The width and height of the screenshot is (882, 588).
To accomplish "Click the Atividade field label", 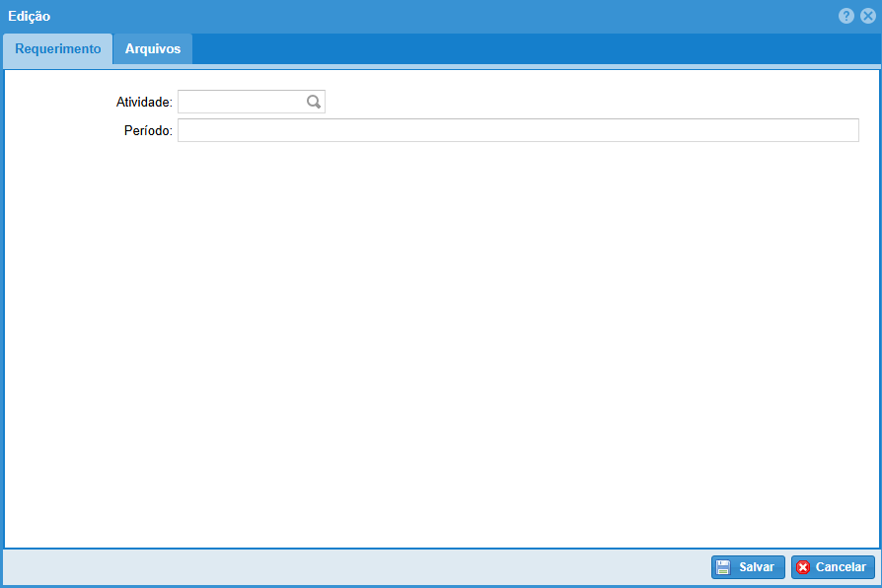I will 144,102.
